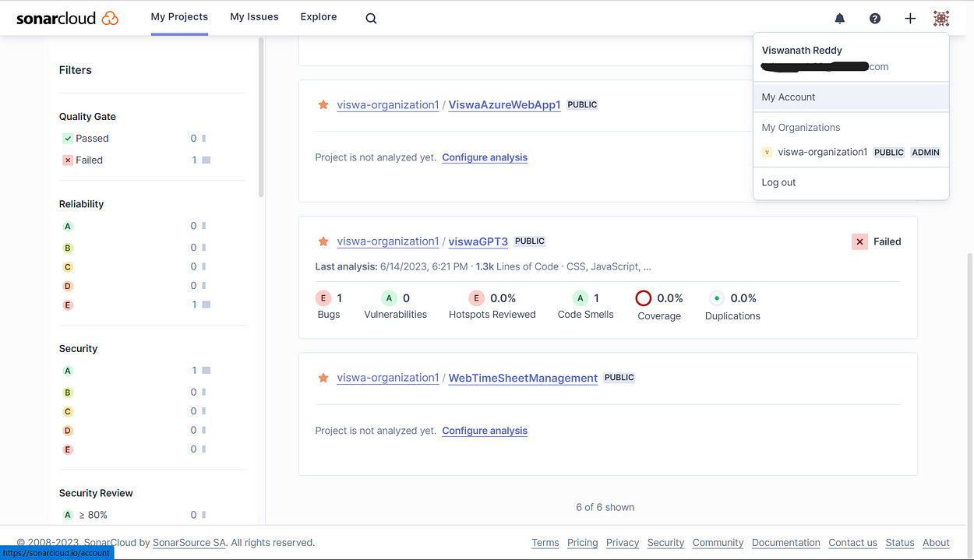Click the '6 of 6 shown' text

(x=605, y=507)
